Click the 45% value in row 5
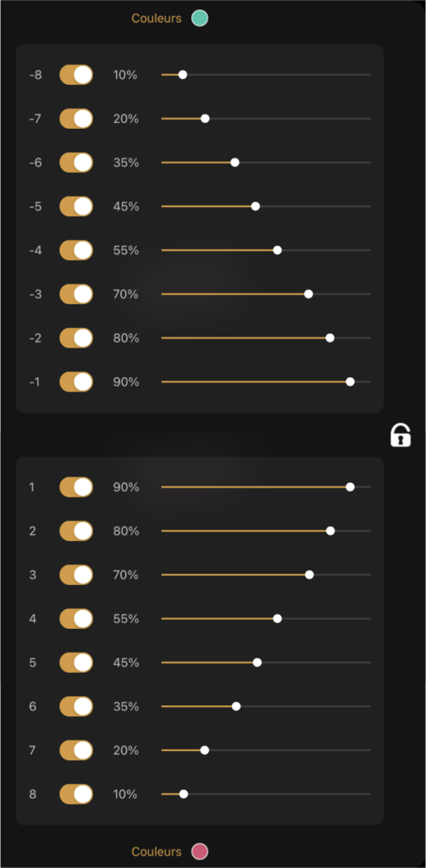The height and width of the screenshot is (868, 426). point(126,663)
